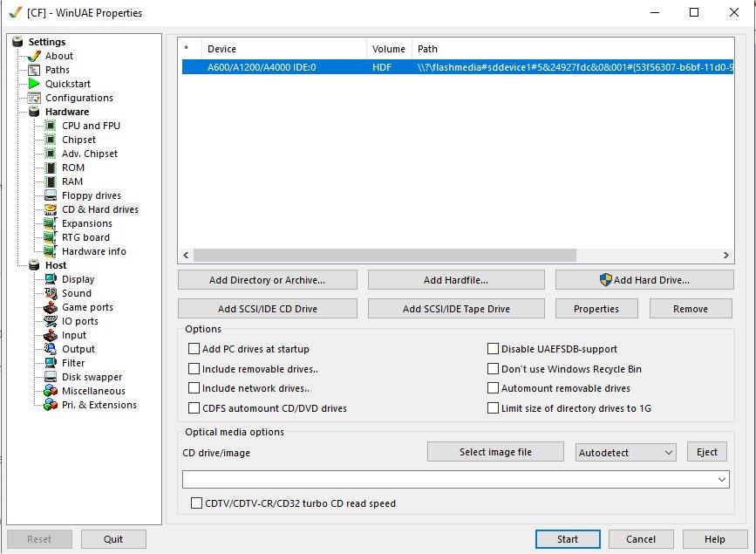Image resolution: width=756 pixels, height=554 pixels.
Task: Enable Add PC drives at startup
Action: [194, 349]
